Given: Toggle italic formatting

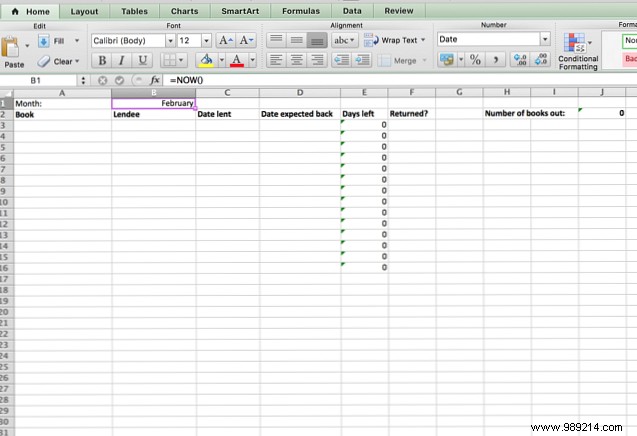Looking at the screenshot, I should [x=121, y=61].
